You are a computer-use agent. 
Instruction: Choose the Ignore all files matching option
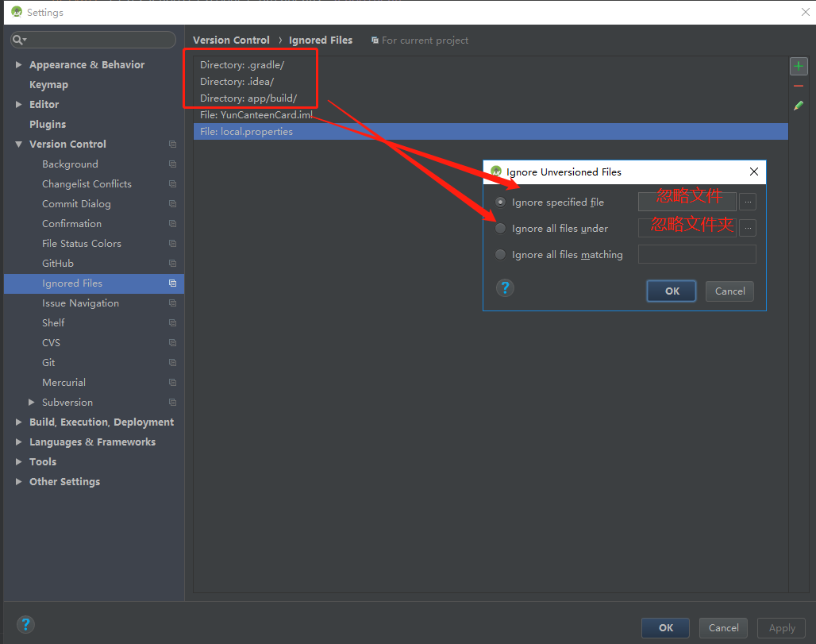pos(500,254)
